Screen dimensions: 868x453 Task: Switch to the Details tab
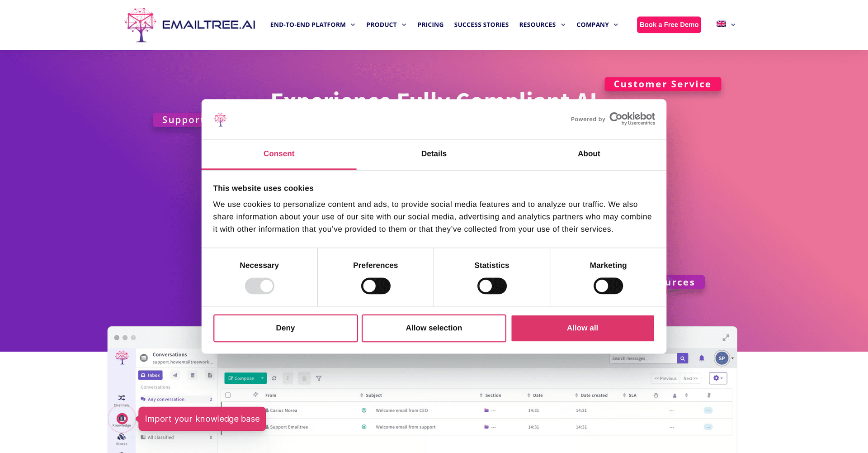tap(434, 154)
